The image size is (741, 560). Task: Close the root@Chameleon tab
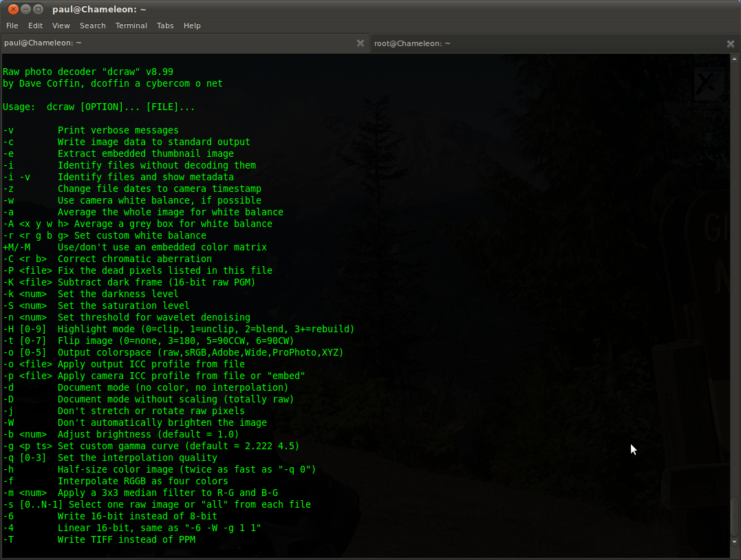click(731, 44)
